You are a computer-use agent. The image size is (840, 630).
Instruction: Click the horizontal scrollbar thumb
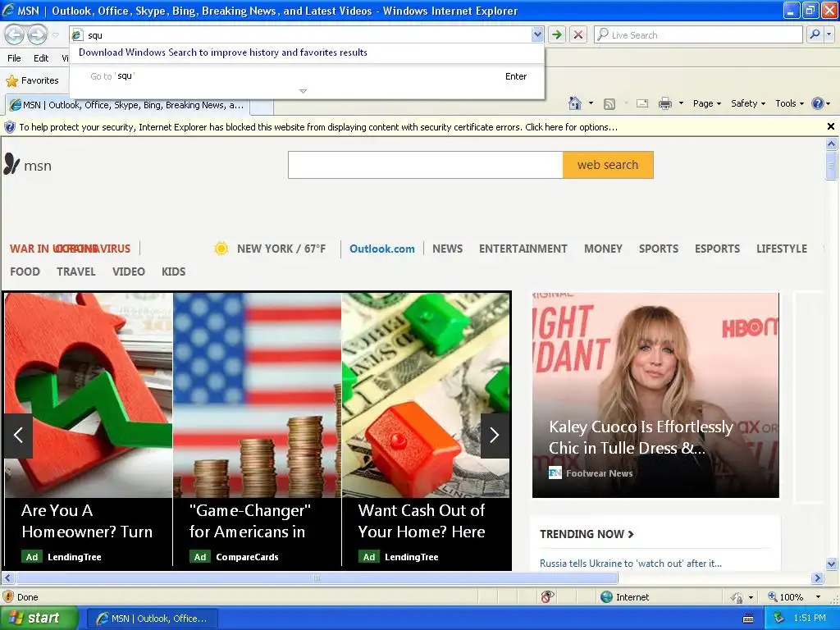point(317,578)
